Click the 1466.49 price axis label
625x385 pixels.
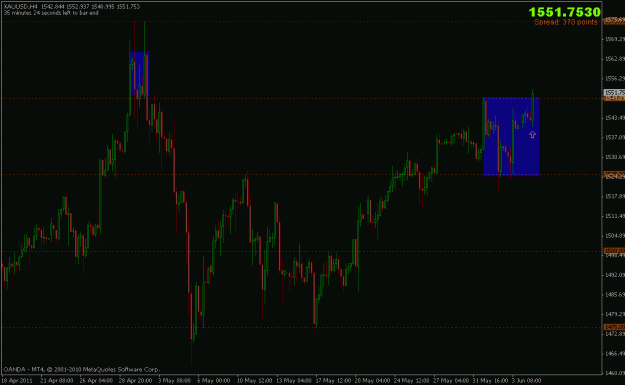click(x=615, y=354)
